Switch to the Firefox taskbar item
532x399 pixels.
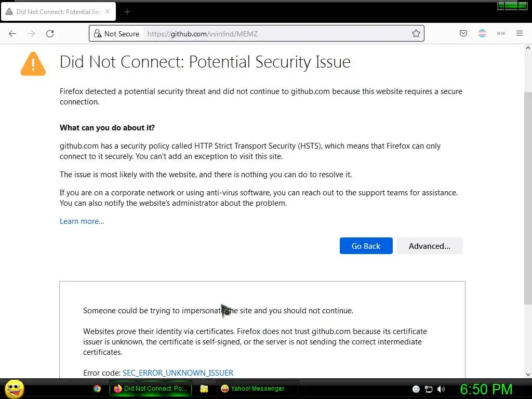point(151,389)
